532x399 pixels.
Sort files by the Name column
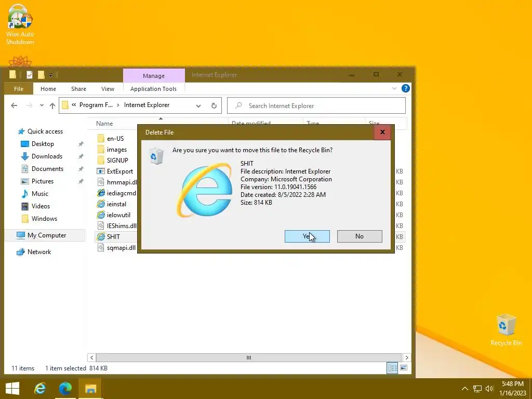point(104,124)
